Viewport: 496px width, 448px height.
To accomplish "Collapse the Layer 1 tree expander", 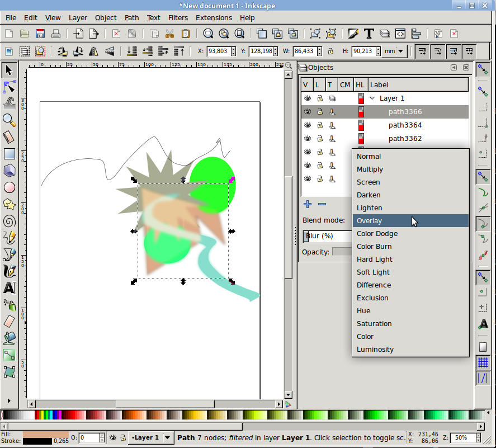I will (x=372, y=98).
